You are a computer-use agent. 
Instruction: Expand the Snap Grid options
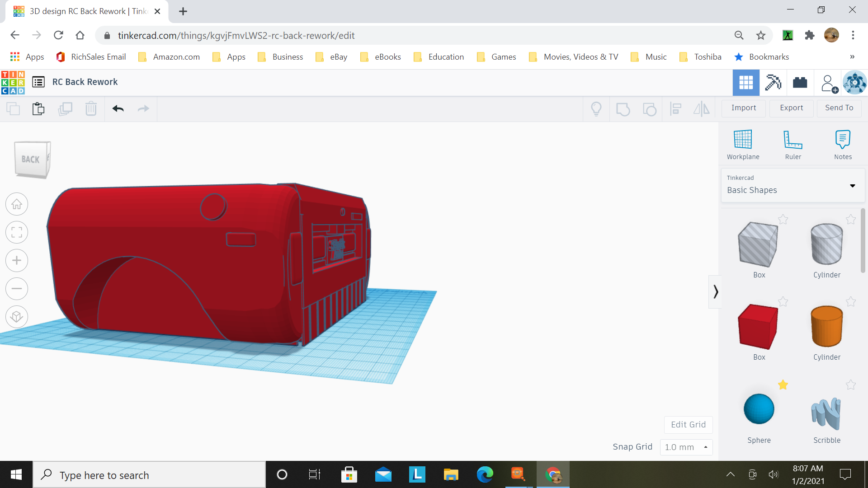coord(706,446)
